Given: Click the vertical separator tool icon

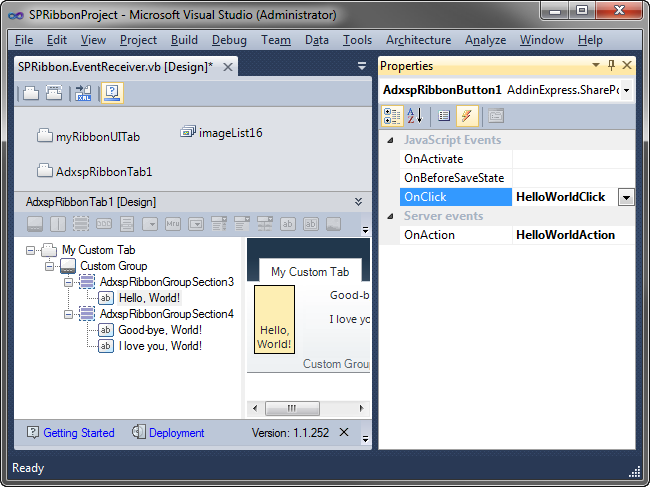Looking at the screenshot, I should [58, 224].
